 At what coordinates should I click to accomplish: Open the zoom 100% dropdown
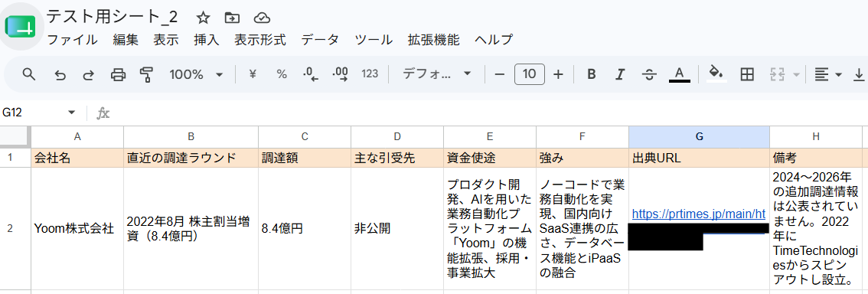(x=196, y=74)
